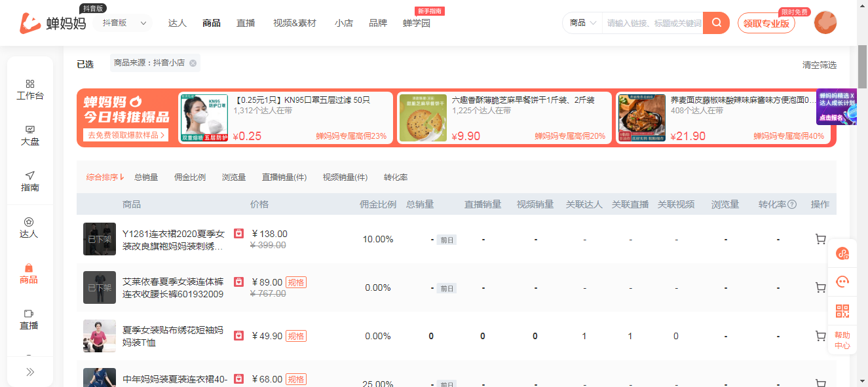Open 品牌 in the top navigation

click(378, 23)
